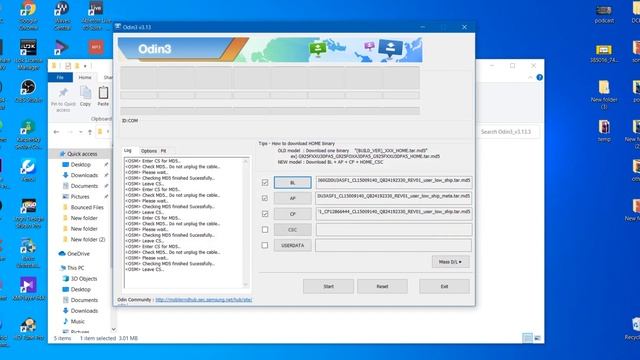Open the Odin Community link
This screenshot has width=640, height=360.
point(203,300)
